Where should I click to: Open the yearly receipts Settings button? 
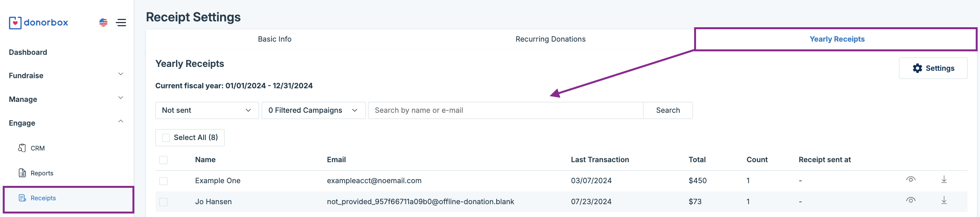click(x=933, y=68)
